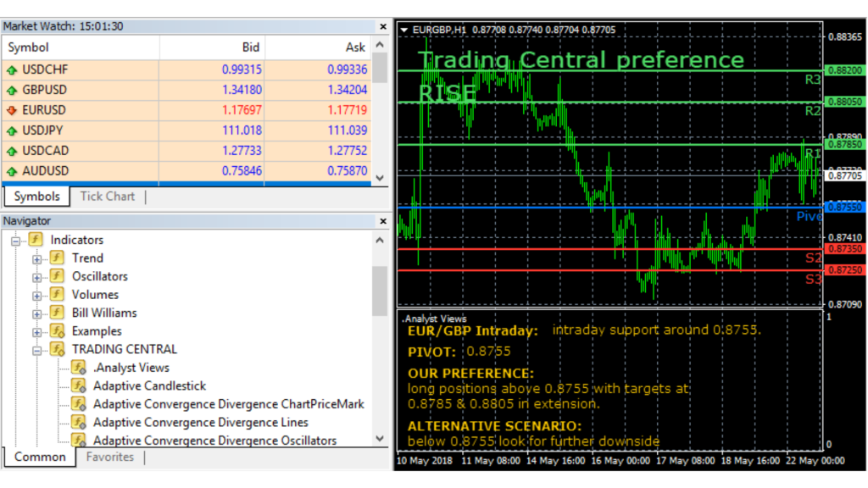Click the Adaptive Candlestick indicator icon
Image resolution: width=868 pixels, height=488 pixels.
[x=79, y=385]
